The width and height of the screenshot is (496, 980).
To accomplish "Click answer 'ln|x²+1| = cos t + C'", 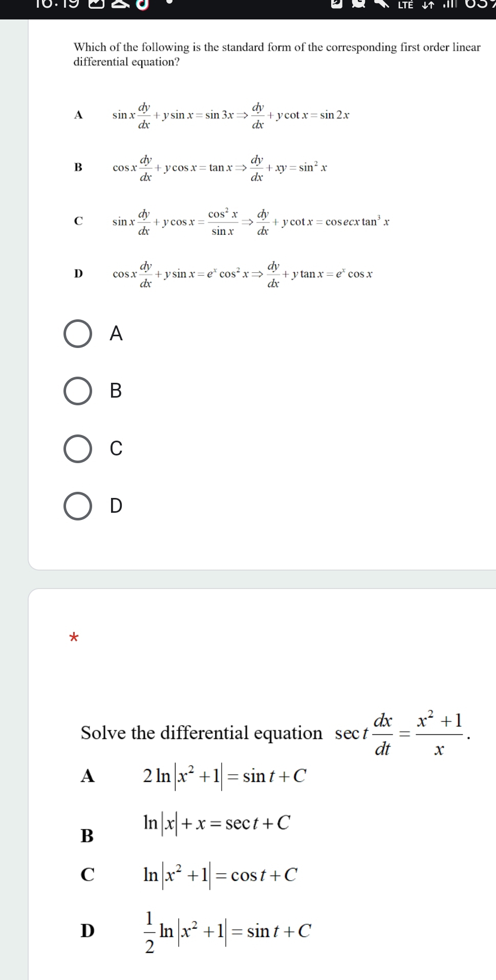I will 220,875.
